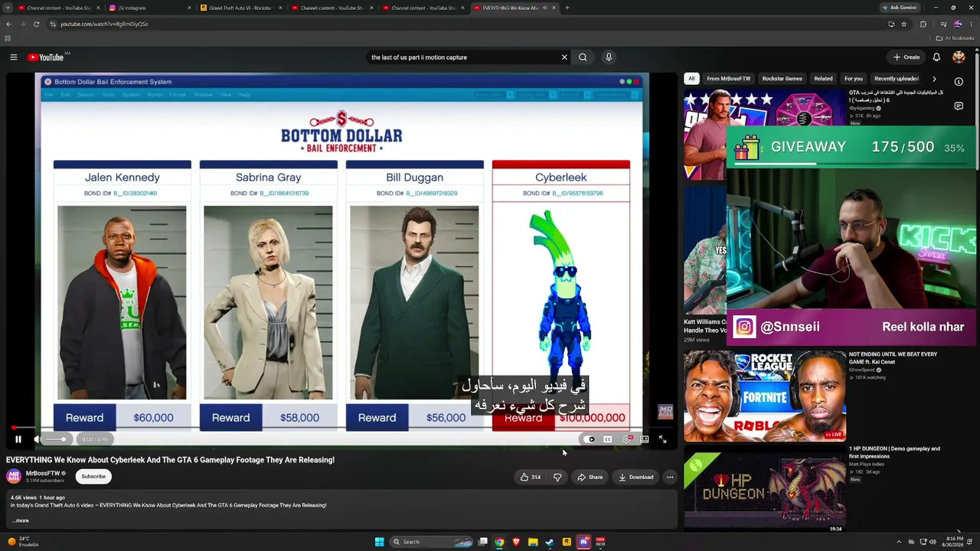Open Brave browser from the taskbar
This screenshot has height=551, width=980.
(516, 542)
